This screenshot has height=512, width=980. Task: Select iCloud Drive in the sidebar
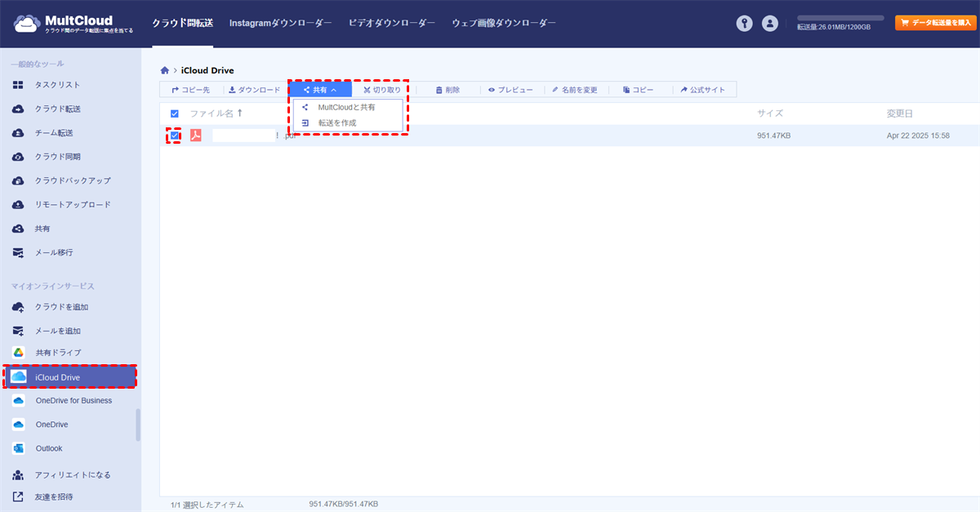point(69,376)
